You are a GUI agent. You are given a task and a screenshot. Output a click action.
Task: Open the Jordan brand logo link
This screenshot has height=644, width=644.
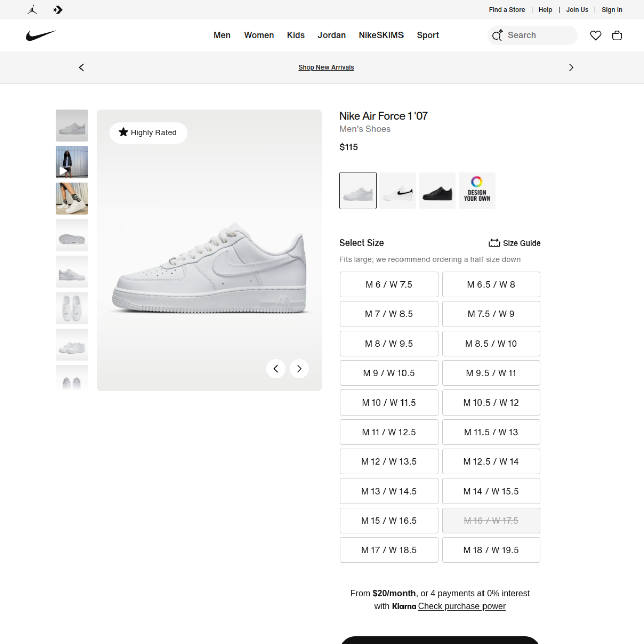click(x=32, y=10)
